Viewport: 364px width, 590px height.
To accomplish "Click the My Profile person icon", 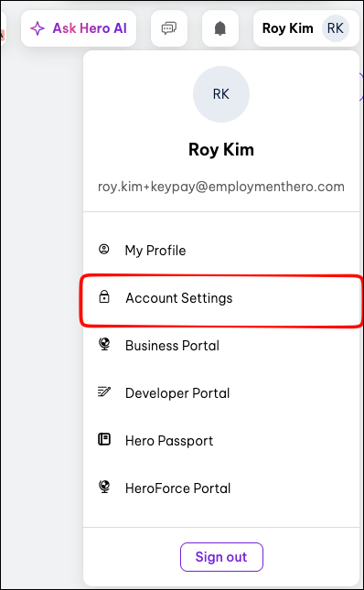I will pos(103,249).
